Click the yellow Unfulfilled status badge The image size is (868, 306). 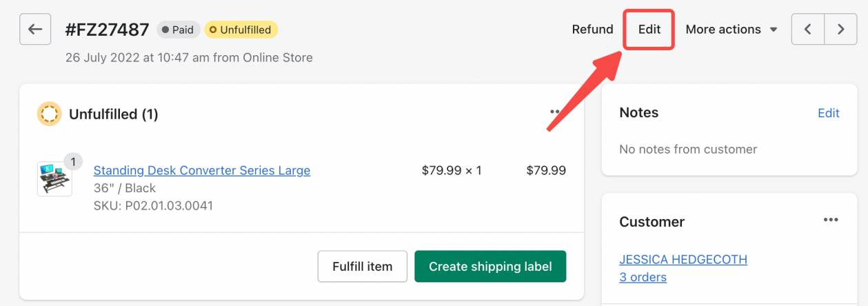click(241, 30)
